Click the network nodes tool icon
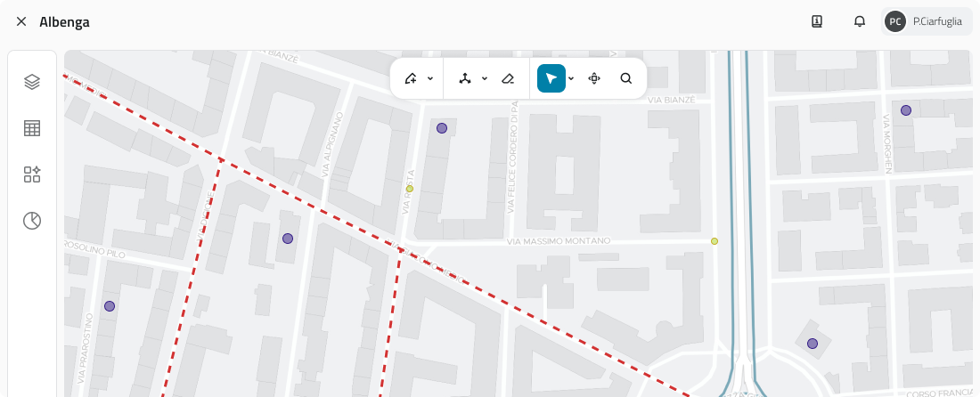This screenshot has width=980, height=397. coord(464,78)
